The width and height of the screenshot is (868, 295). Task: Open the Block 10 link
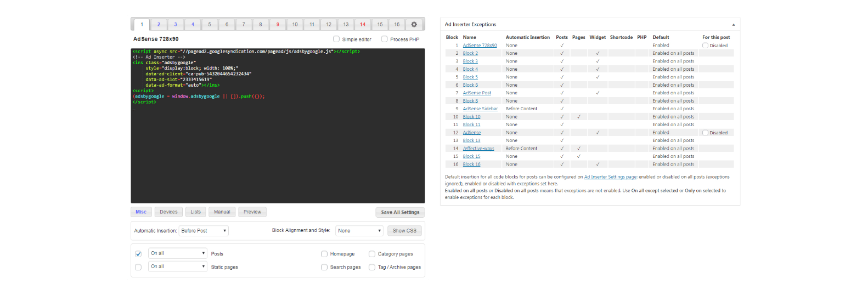(x=471, y=117)
